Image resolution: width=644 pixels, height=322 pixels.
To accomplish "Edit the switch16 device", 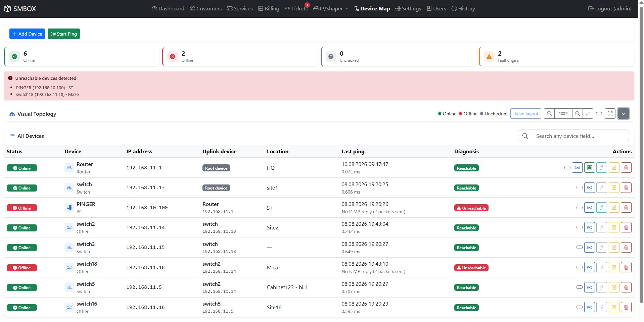I will (614, 307).
